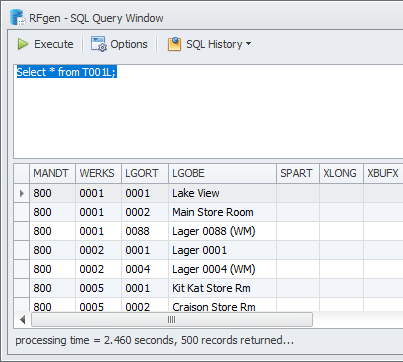This screenshot has width=403, height=362.
Task: Open the SQL History dropdown arrow
Action: (x=248, y=44)
